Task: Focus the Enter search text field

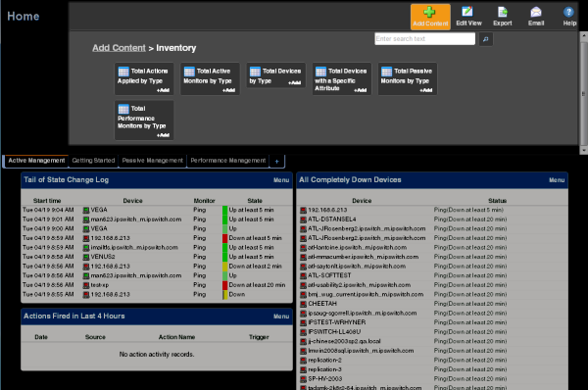Action: (x=424, y=39)
